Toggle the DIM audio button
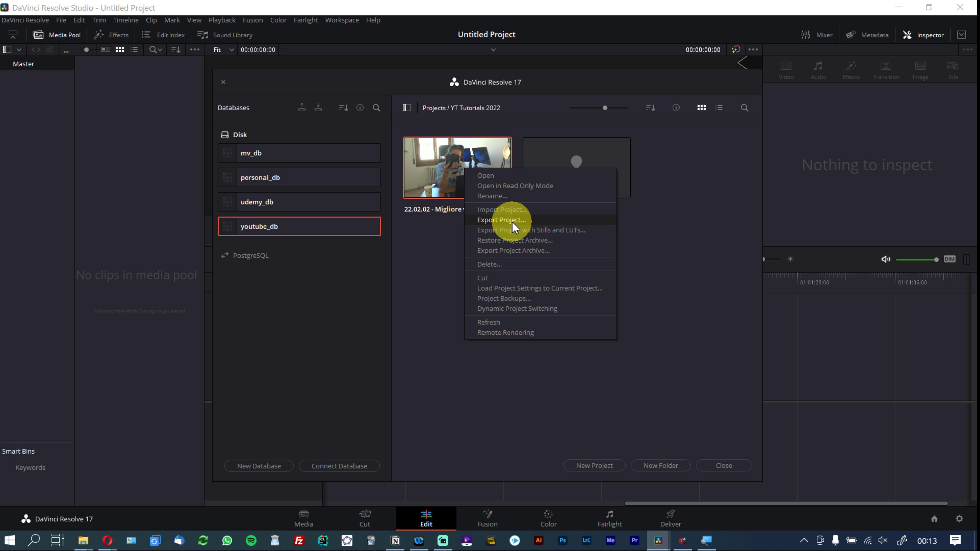This screenshot has width=980, height=551. [950, 259]
